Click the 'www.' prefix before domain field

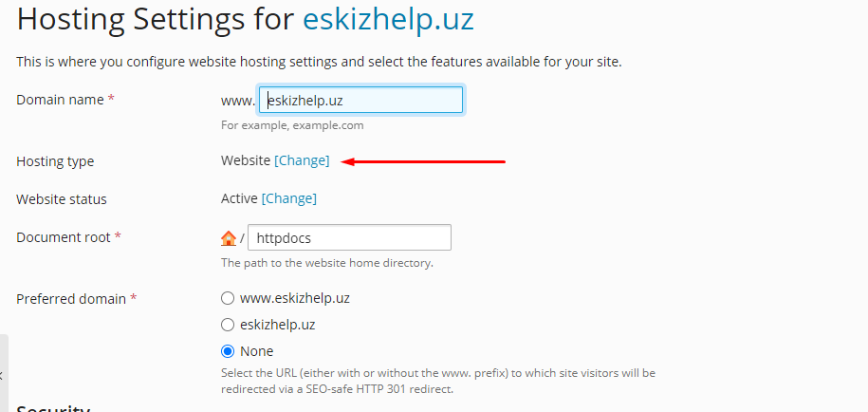(237, 100)
